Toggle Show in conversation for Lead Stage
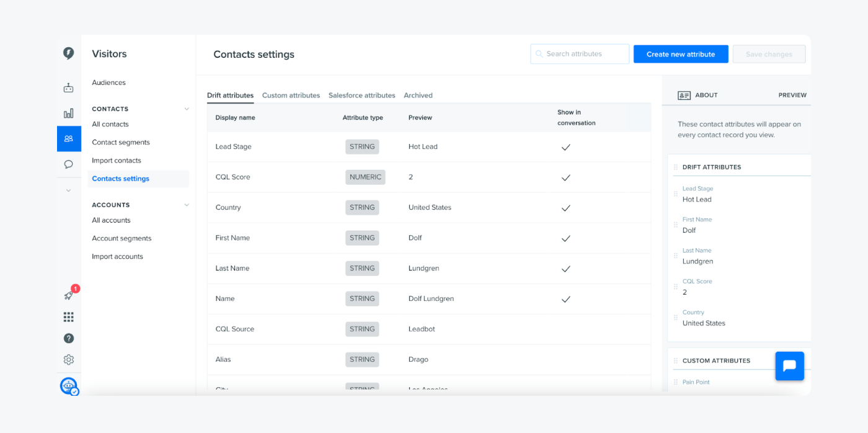This screenshot has height=433, width=868. (x=565, y=147)
